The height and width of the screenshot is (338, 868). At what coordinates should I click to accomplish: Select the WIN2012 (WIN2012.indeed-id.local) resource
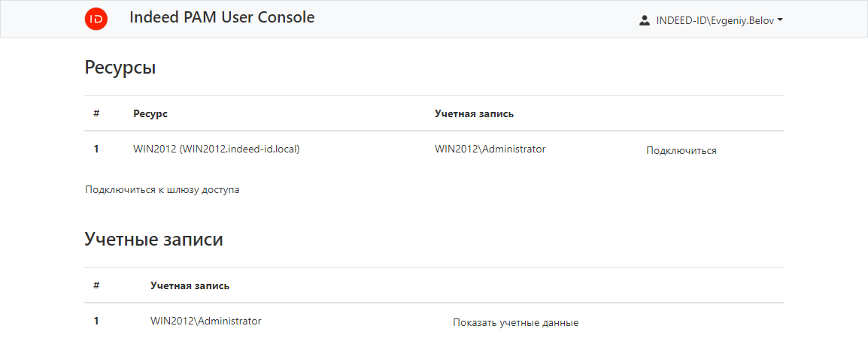pos(217,149)
